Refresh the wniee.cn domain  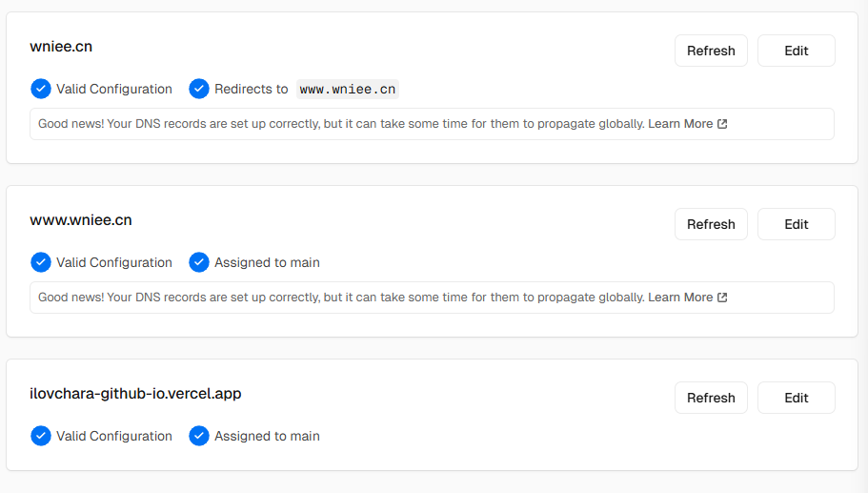pos(711,51)
